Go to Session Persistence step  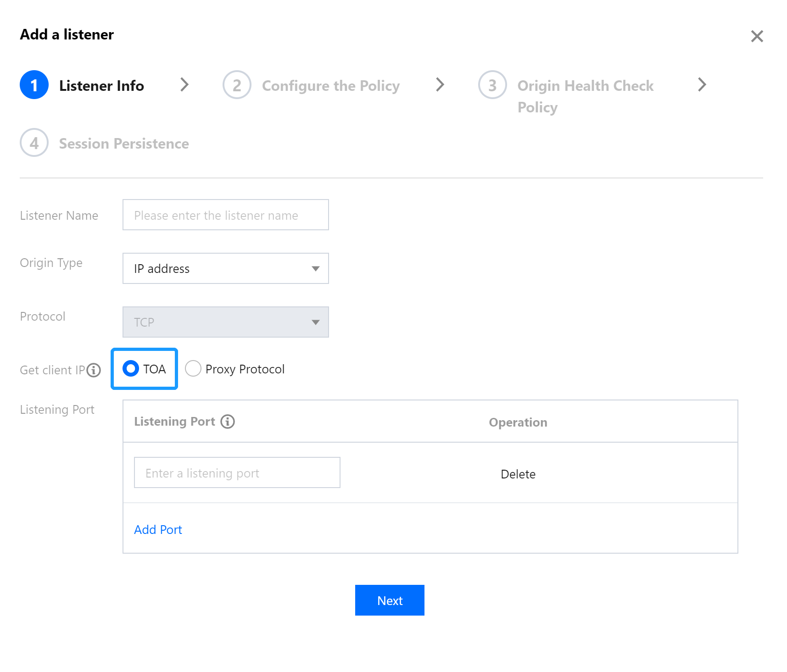point(124,144)
